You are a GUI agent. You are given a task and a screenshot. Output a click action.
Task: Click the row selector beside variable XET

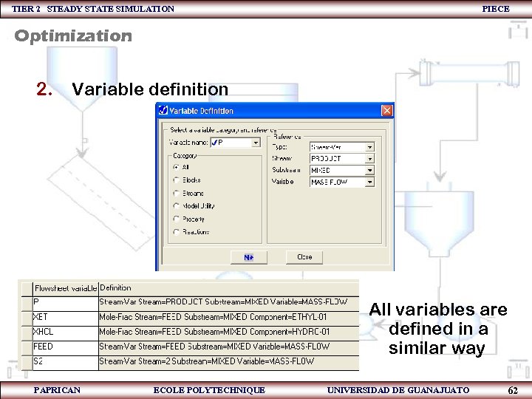tap(27, 318)
